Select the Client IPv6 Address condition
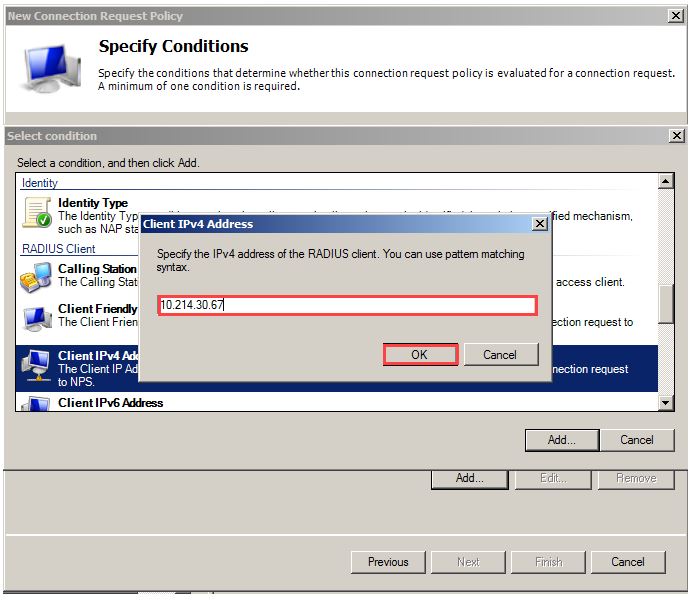Image resolution: width=696 pixels, height=600 pixels. click(x=110, y=403)
